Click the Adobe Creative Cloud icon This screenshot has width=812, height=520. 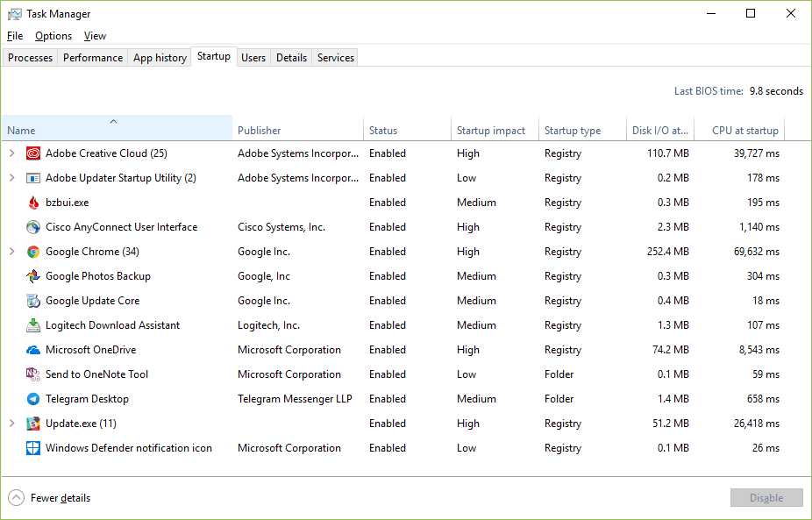click(33, 153)
